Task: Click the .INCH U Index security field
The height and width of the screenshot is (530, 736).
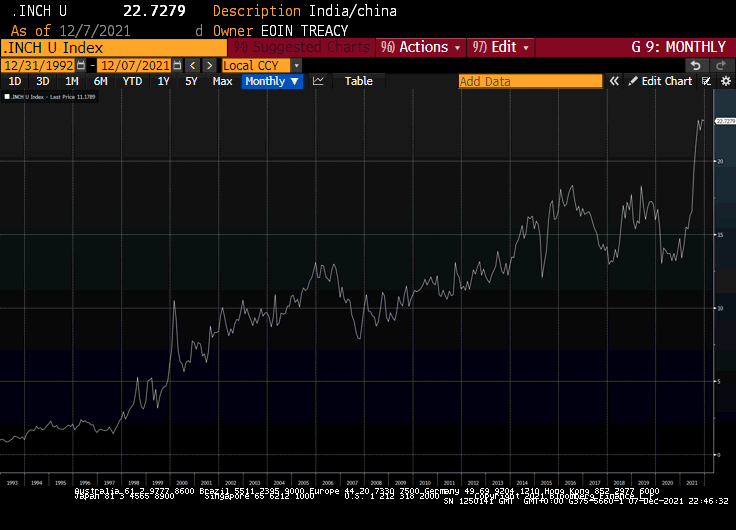Action: (114, 47)
